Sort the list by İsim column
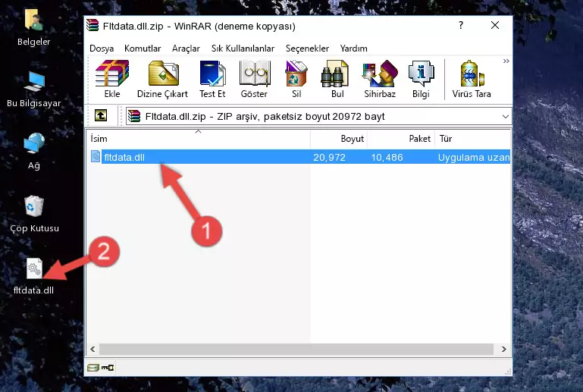 (199, 138)
